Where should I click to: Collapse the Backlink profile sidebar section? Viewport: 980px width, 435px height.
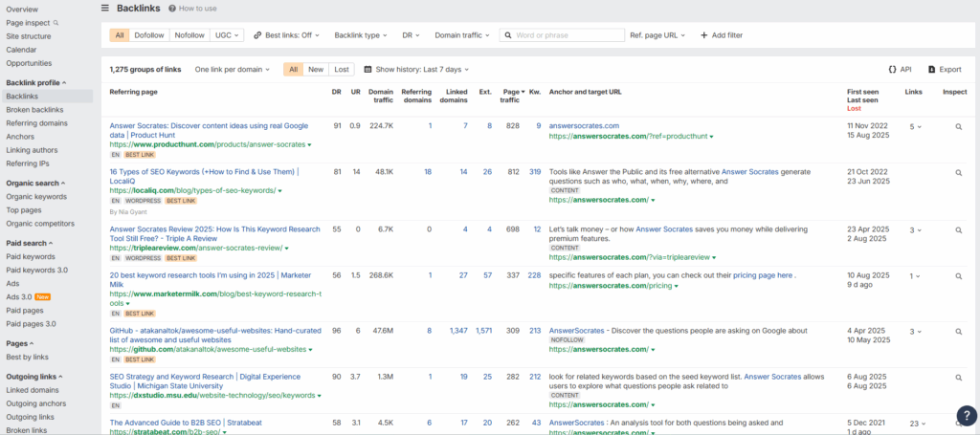pyautogui.click(x=36, y=82)
